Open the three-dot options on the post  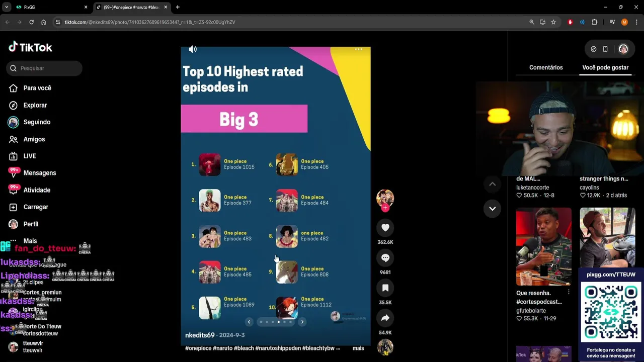[358, 49]
